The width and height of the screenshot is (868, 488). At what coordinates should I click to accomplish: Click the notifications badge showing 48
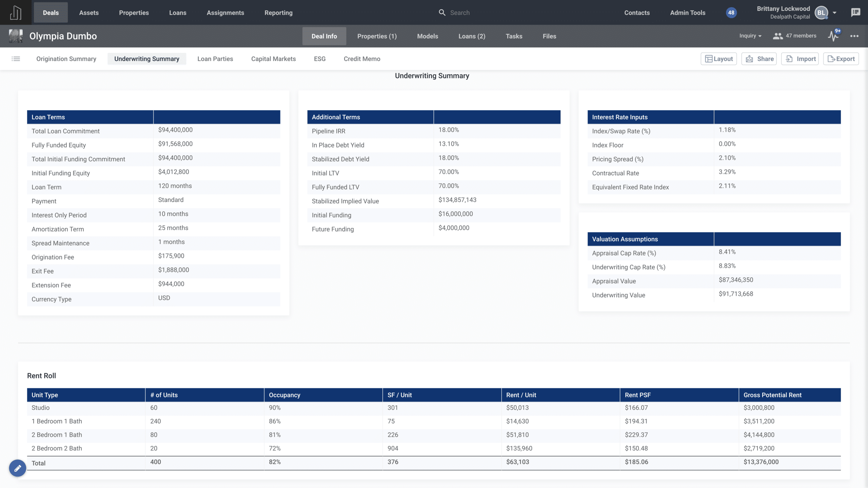coord(731,13)
